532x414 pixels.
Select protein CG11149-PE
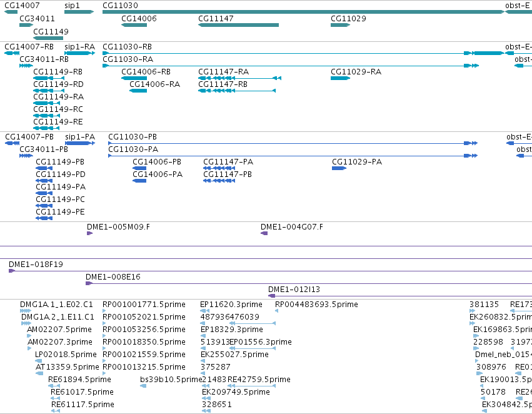pos(61,213)
